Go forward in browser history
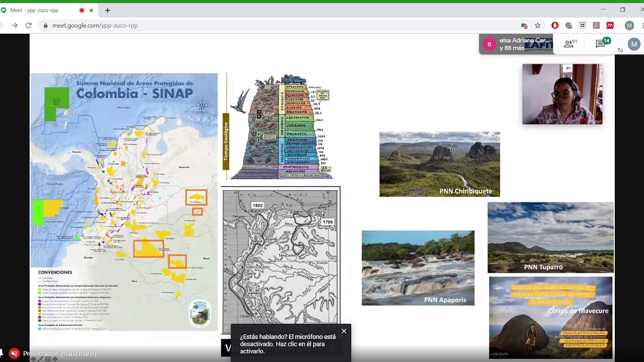Viewport: 644px width, 362px height. [15, 25]
